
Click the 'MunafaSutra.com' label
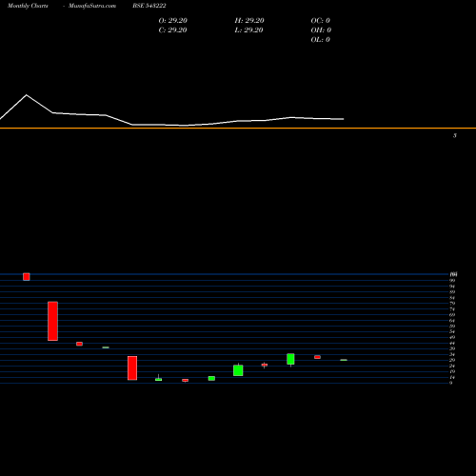click(92, 6)
